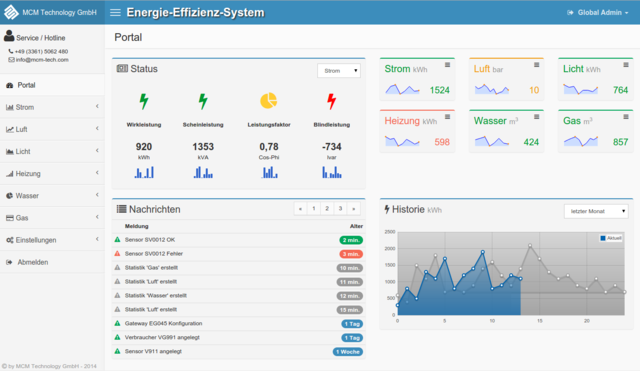Click the green Wirkleistung lightning icon
Viewport: 640px width, 371px height.
144,101
